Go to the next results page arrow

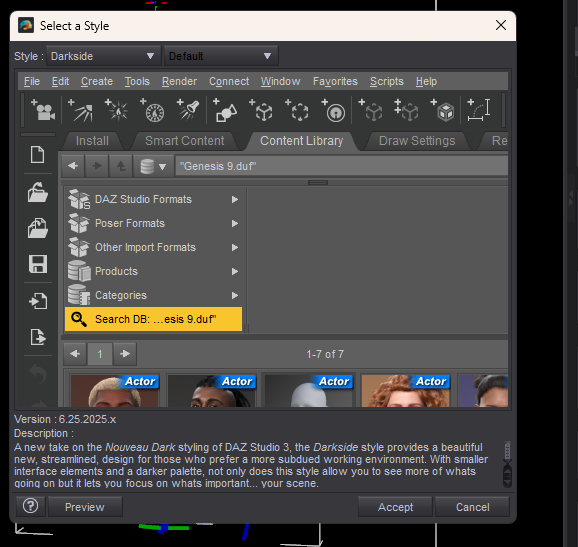tap(125, 354)
